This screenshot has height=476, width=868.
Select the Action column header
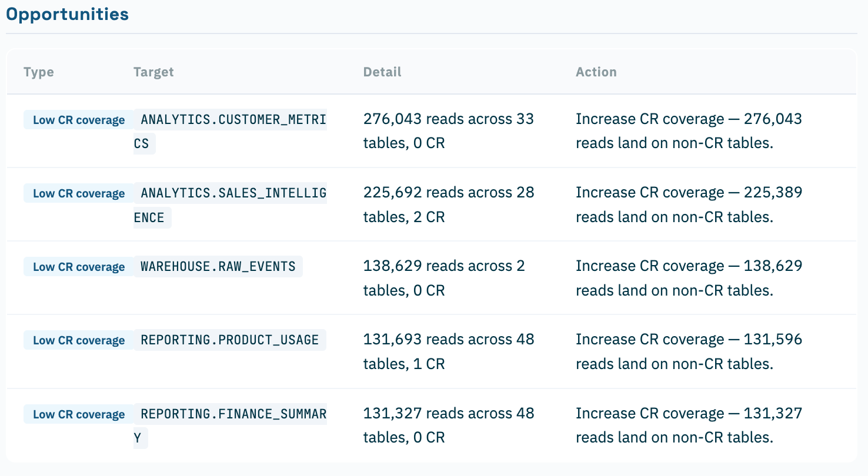(x=596, y=72)
